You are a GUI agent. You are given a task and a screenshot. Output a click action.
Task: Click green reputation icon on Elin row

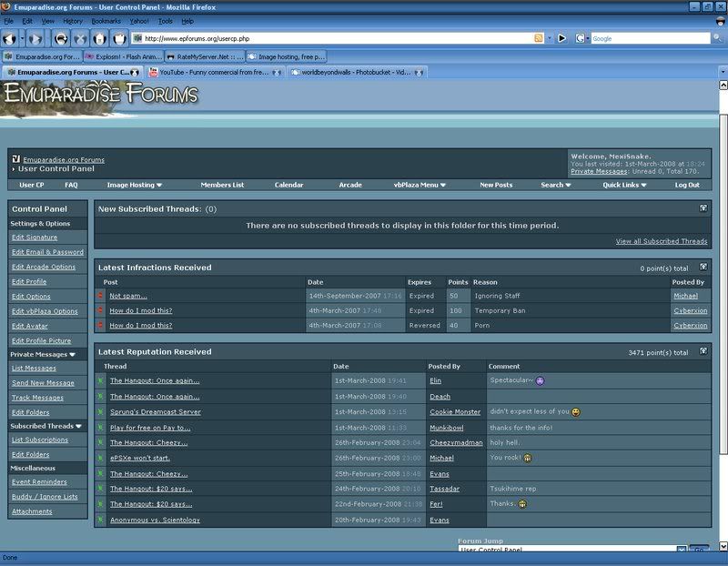click(100, 380)
